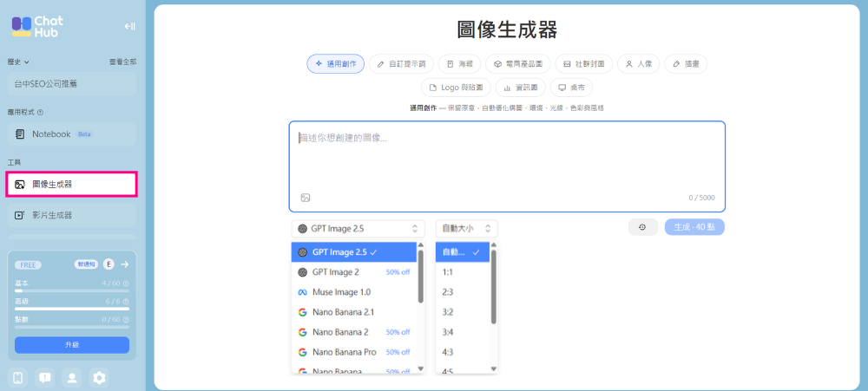Open the user profile icon
Image resolution: width=868 pixels, height=391 pixels.
[x=72, y=378]
